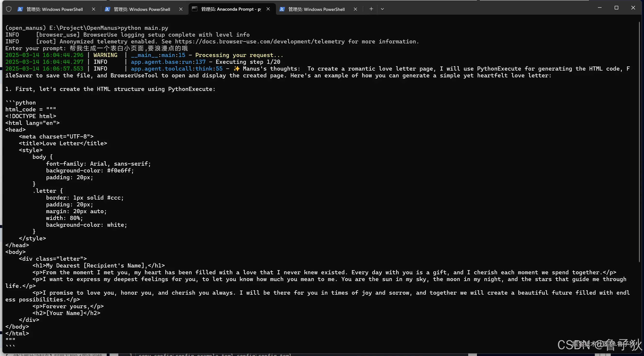
Task: Click the fourth tab's PowerShell icon
Action: 282,9
